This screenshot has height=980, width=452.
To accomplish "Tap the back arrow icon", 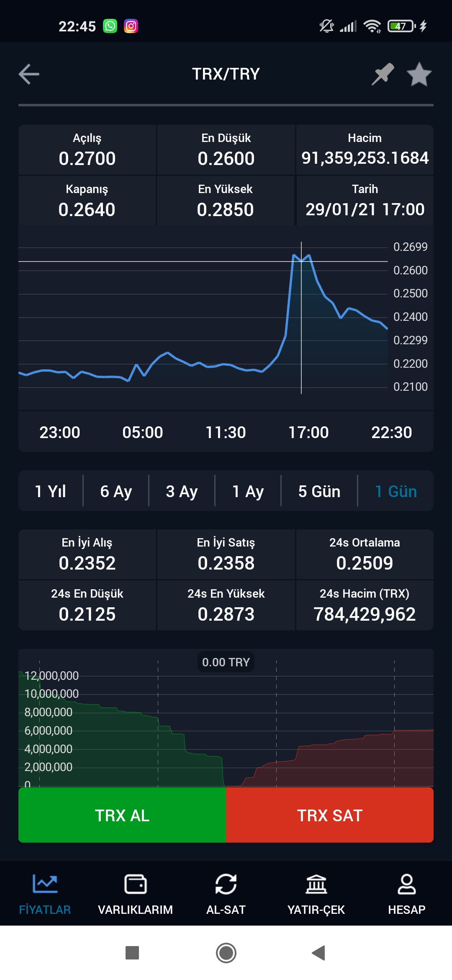I will point(29,74).
